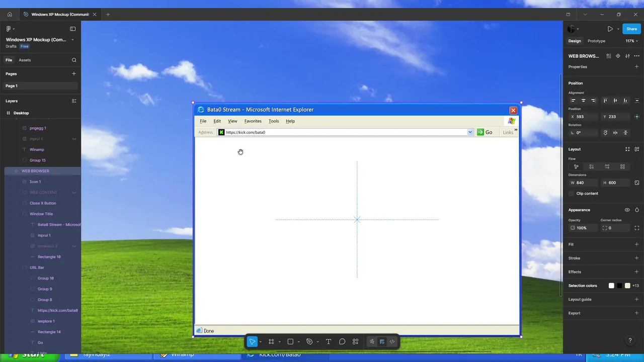
Task: Switch to Design mode in toolbar
Action: (382, 342)
